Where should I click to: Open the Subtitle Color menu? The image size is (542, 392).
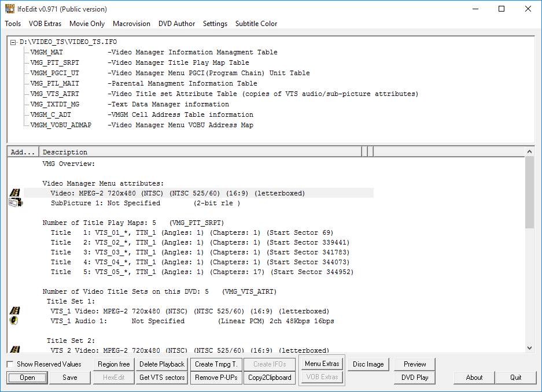(x=256, y=24)
